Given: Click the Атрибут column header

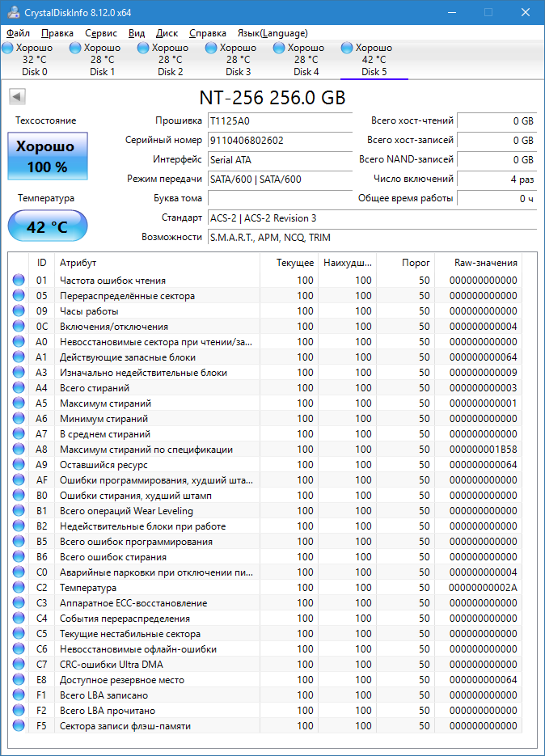Looking at the screenshot, I should [x=157, y=263].
